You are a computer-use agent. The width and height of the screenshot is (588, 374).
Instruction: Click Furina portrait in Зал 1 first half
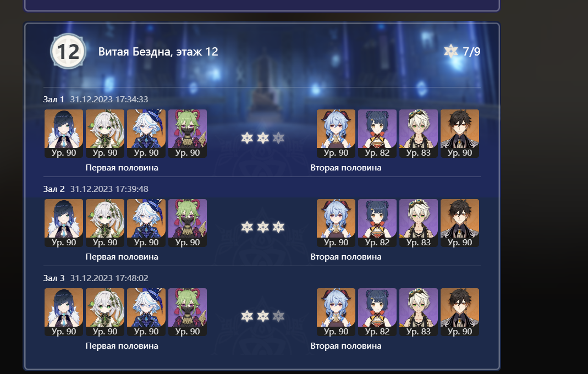[146, 134]
